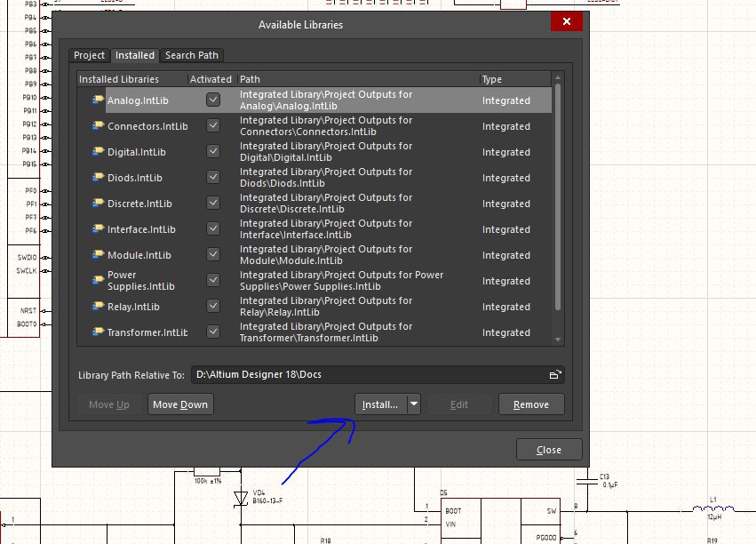Uncheck Activated for Connectors.IntLib

click(x=213, y=125)
